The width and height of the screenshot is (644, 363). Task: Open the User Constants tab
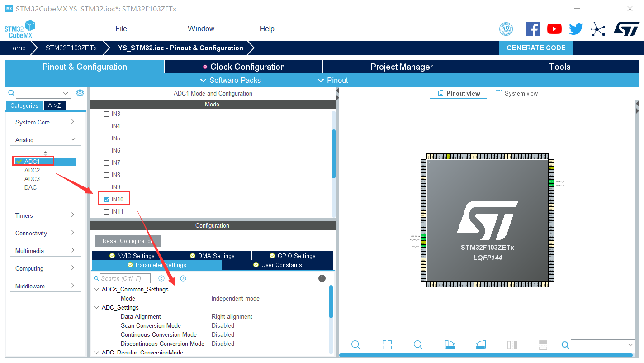pos(278,265)
